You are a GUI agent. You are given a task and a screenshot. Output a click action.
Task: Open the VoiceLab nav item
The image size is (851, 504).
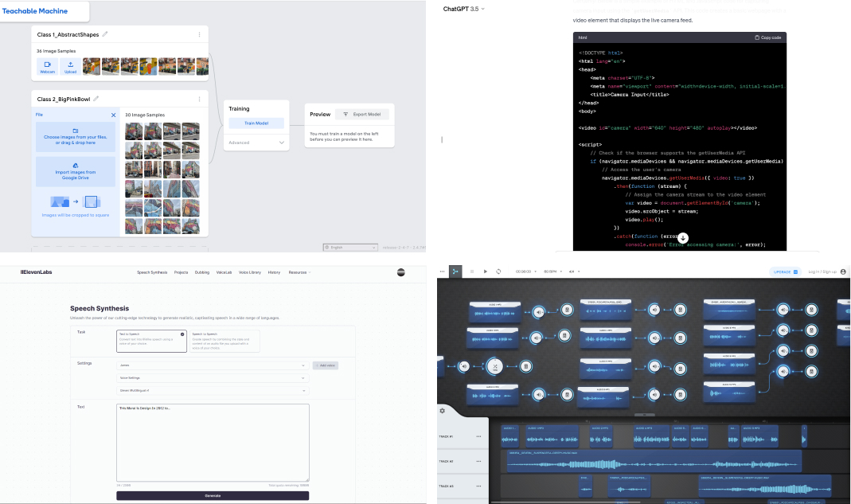pos(224,272)
